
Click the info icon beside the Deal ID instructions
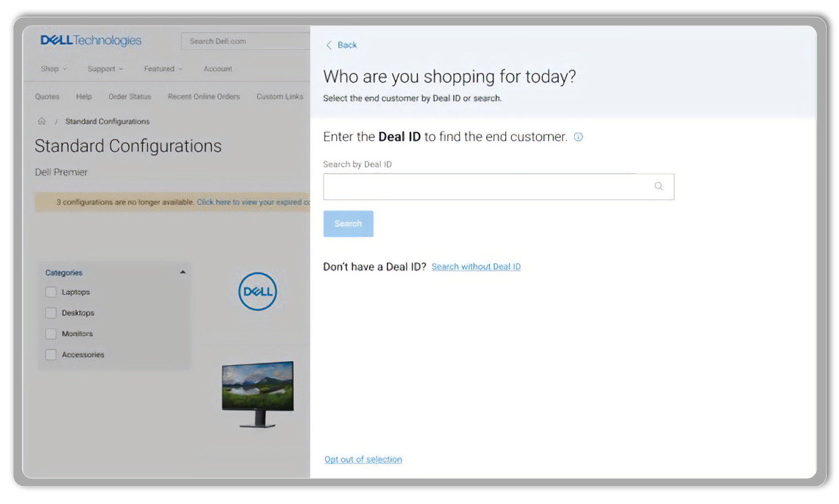[578, 137]
